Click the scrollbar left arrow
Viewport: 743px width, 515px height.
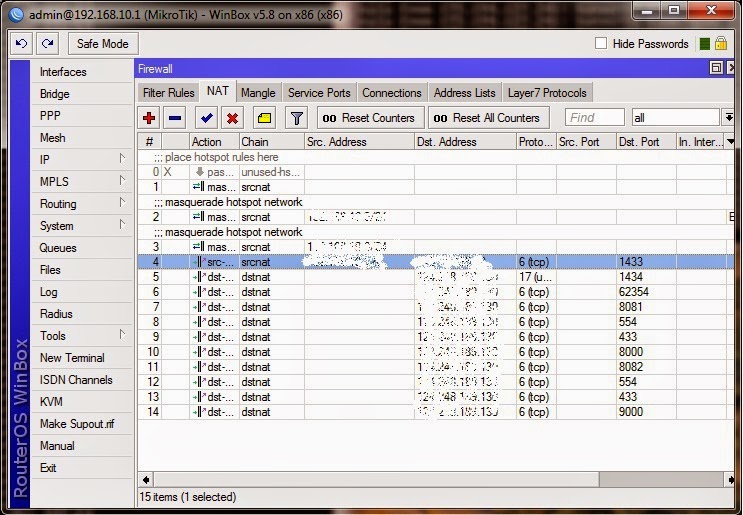click(x=146, y=479)
